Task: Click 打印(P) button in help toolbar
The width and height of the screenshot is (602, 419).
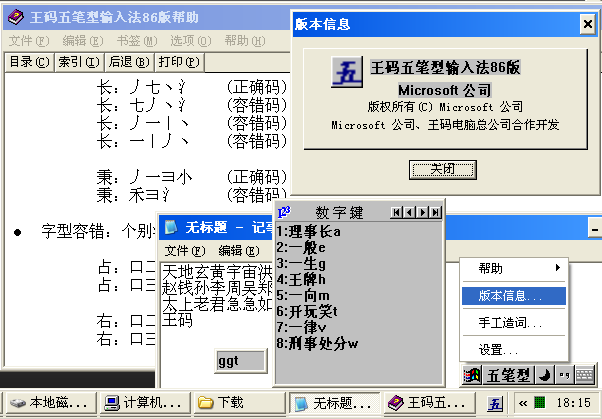Action: click(179, 62)
